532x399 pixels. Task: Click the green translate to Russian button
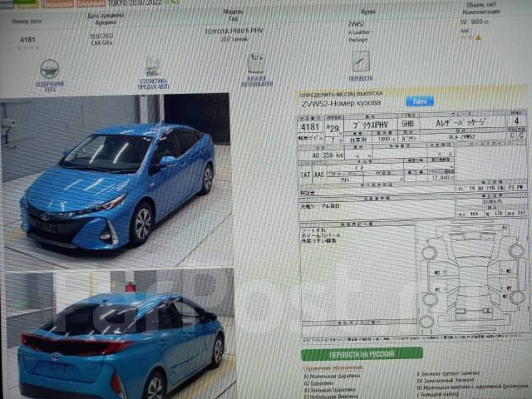(362, 354)
